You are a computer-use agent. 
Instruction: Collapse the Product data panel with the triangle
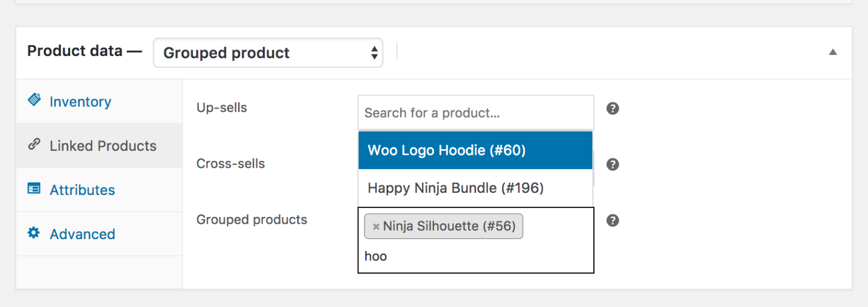click(x=832, y=52)
